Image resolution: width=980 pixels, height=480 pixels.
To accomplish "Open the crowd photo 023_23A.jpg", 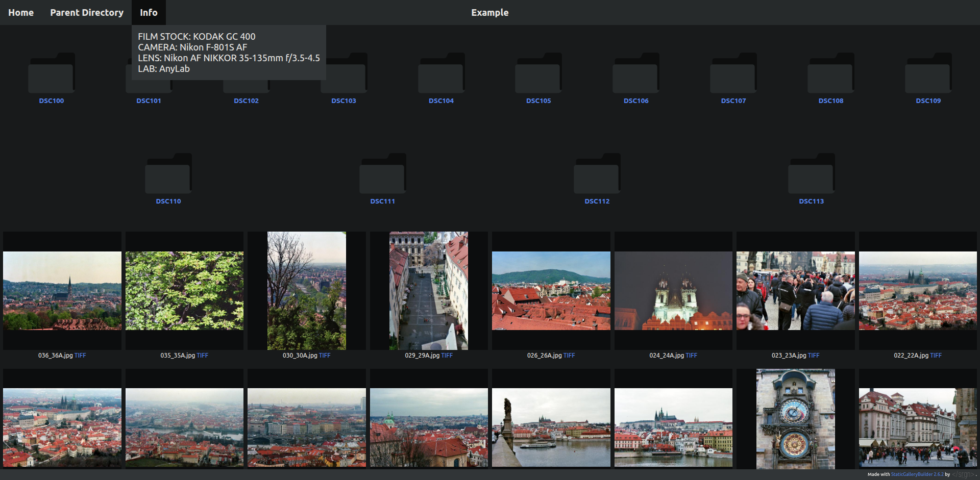I will (x=795, y=291).
